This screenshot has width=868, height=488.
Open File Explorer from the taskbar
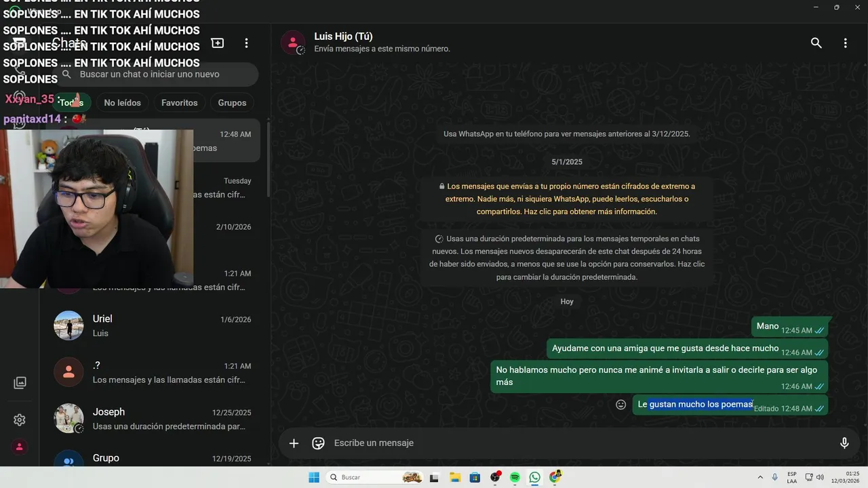tap(455, 477)
